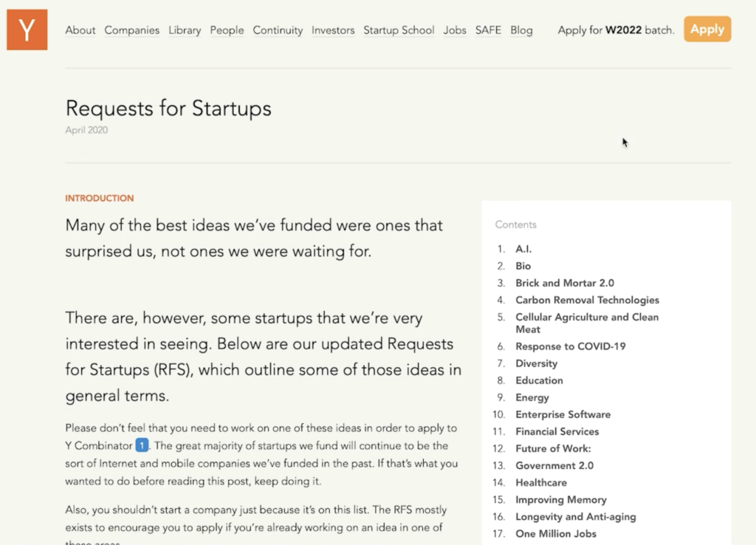Open the Response to COVID-19 section
The width and height of the screenshot is (756, 545).
click(570, 346)
